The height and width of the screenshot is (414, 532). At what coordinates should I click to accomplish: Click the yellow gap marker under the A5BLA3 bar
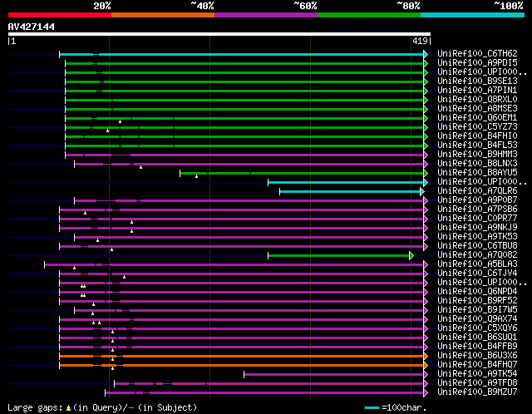click(x=74, y=268)
